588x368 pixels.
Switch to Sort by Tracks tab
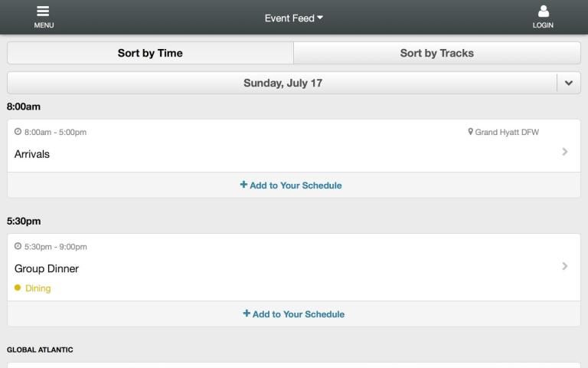click(x=436, y=53)
